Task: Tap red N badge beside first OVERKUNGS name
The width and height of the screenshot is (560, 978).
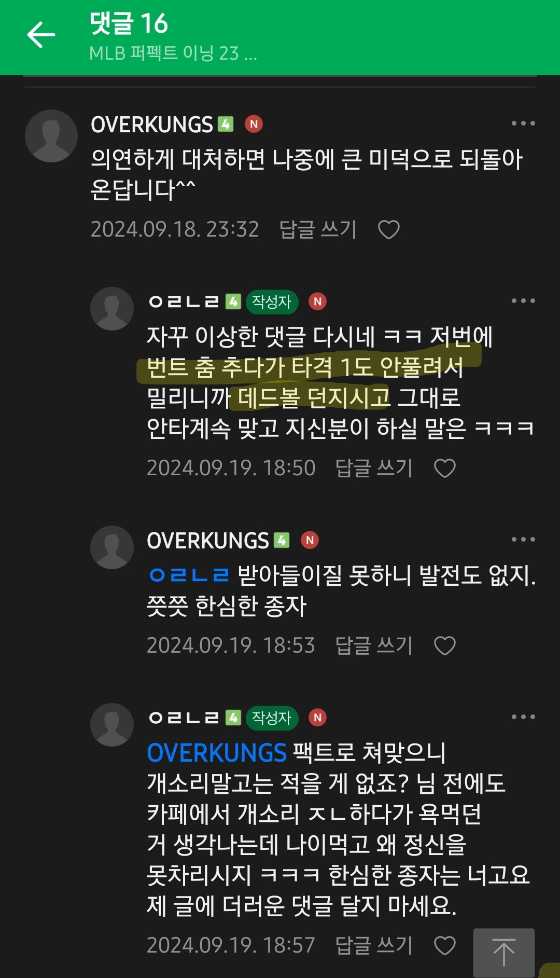Action: pyautogui.click(x=254, y=124)
